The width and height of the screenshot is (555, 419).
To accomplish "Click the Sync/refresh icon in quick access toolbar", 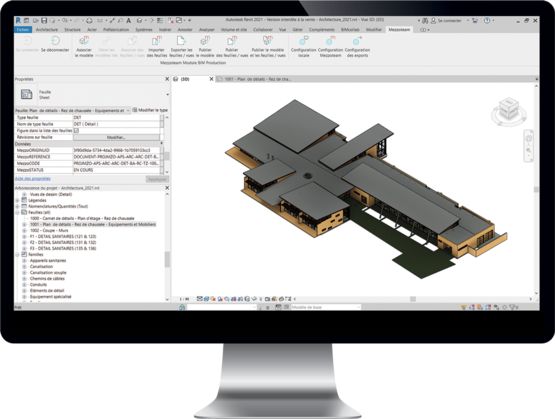I will 89,21.
